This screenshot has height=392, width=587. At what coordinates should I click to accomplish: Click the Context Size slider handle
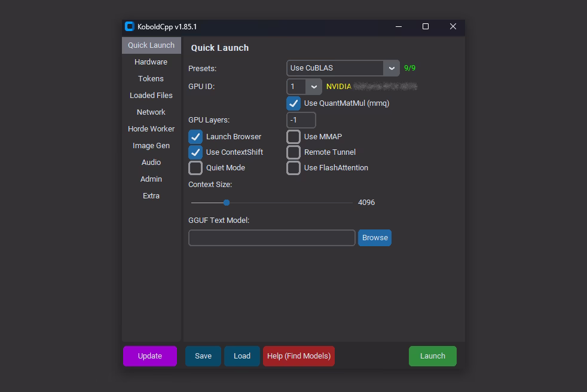coord(227,203)
